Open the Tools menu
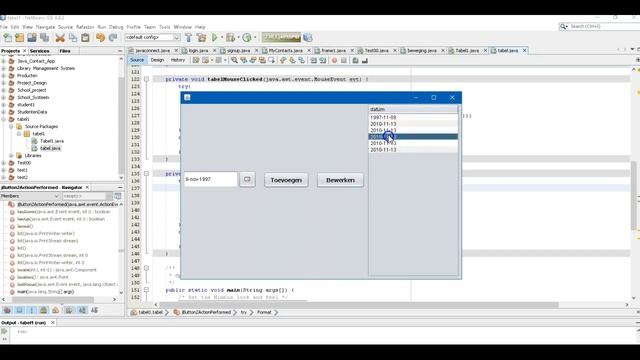 164,27
